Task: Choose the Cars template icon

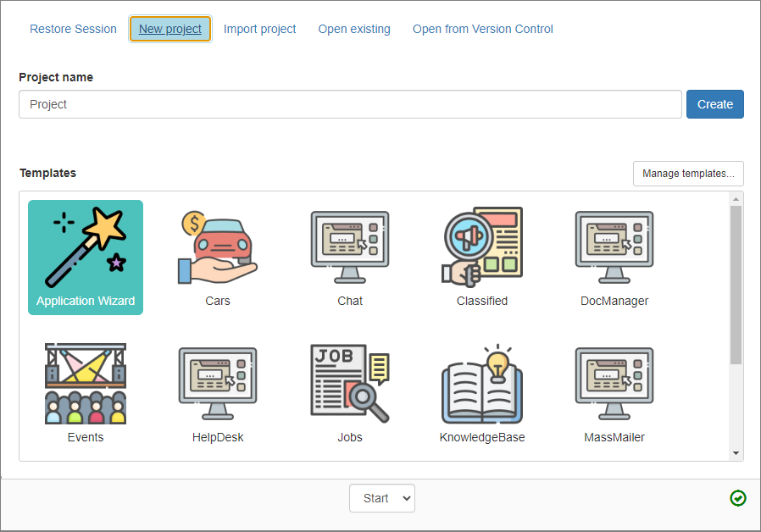Action: pyautogui.click(x=218, y=247)
